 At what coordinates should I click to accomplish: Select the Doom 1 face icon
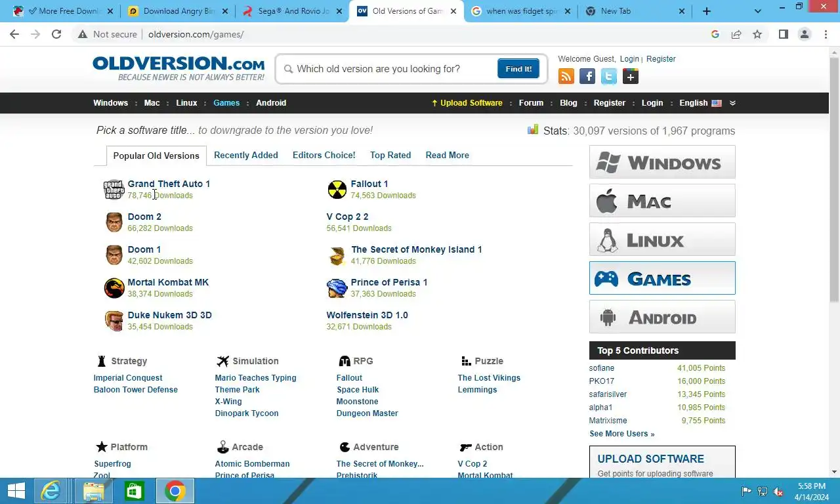(114, 255)
